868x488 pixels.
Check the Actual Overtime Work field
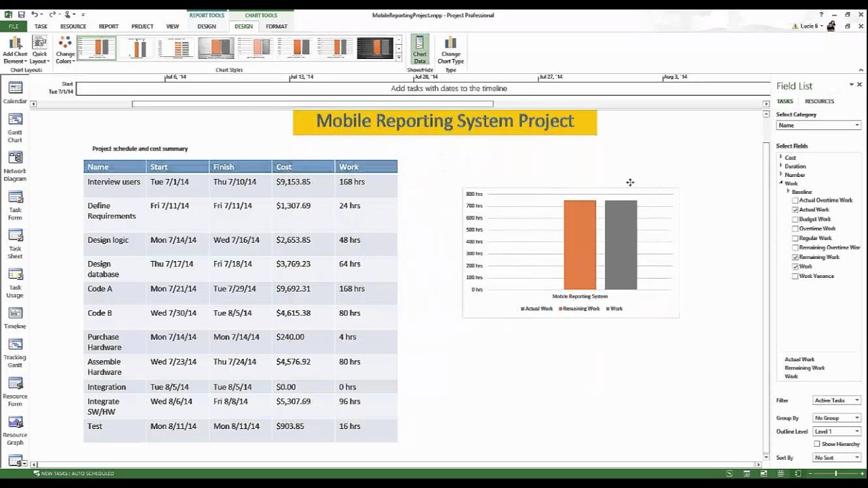tap(795, 201)
